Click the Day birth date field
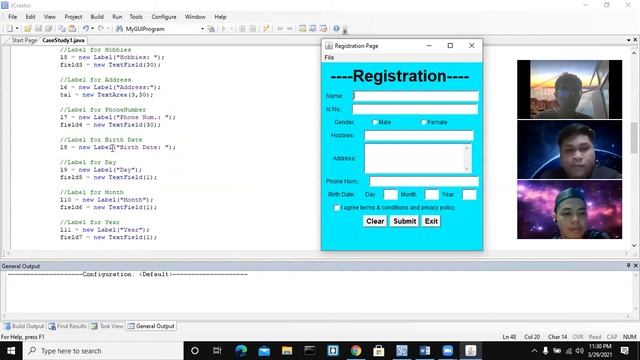Screen dimensions: 640x360 click(x=390, y=195)
